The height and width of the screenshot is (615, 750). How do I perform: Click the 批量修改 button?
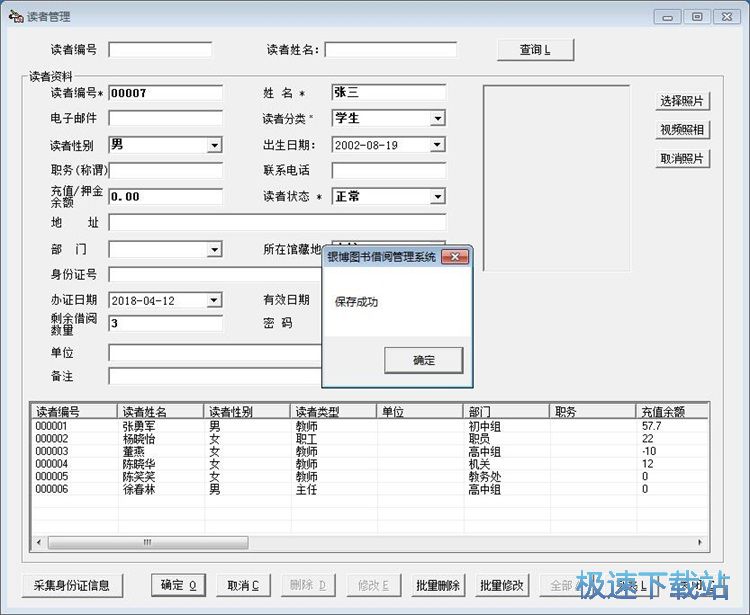coord(502,585)
